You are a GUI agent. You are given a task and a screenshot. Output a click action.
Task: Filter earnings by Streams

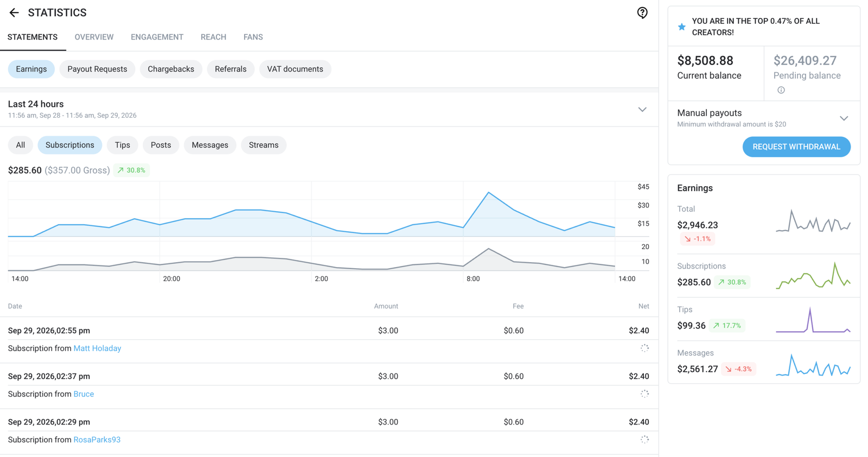[264, 145]
